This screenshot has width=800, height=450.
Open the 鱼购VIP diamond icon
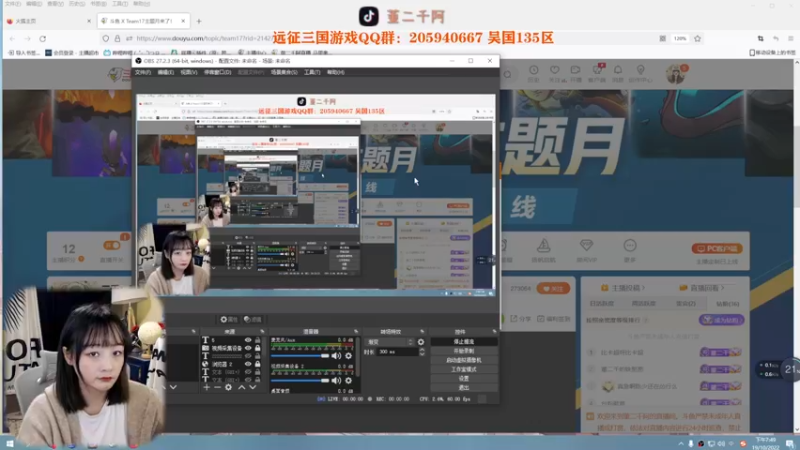(x=586, y=245)
